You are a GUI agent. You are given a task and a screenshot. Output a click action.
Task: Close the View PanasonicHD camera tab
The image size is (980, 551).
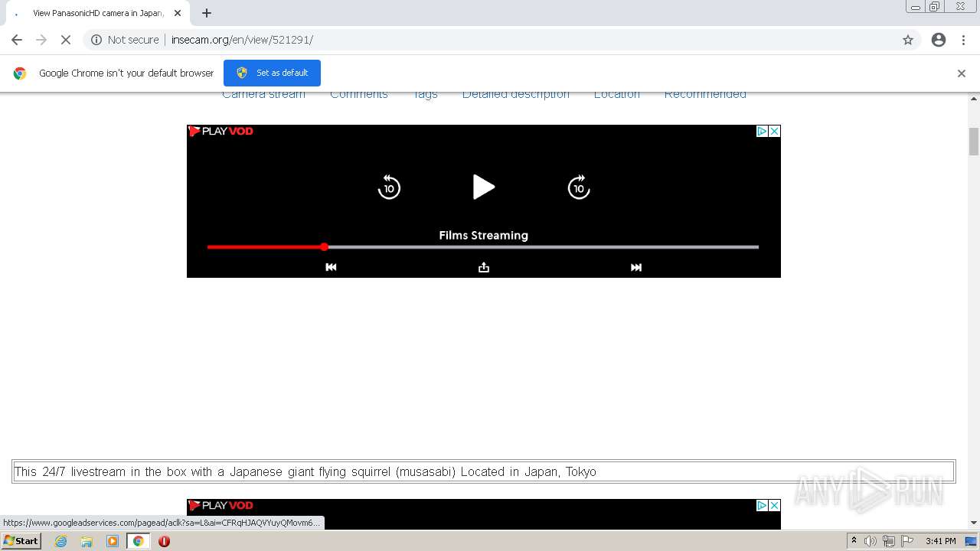[x=178, y=13]
